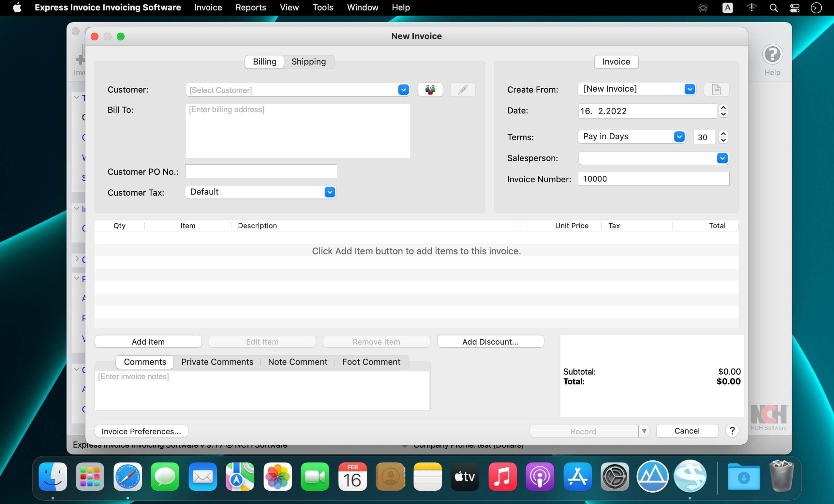
Task: Click the Add Item button
Action: point(148,342)
